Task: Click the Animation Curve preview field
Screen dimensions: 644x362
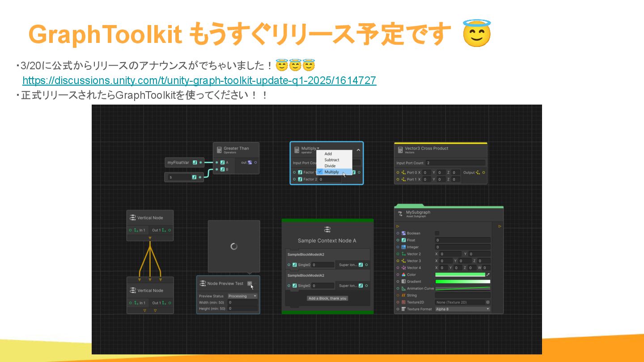Action: (463, 289)
